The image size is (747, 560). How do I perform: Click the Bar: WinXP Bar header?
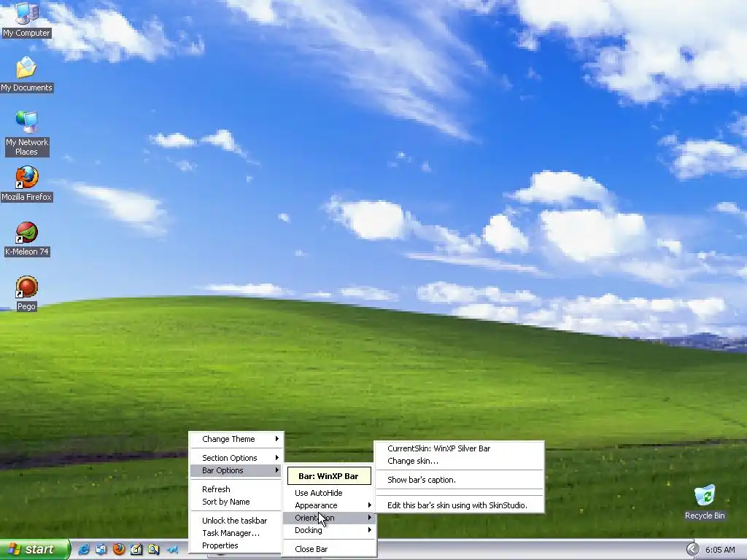[329, 475]
